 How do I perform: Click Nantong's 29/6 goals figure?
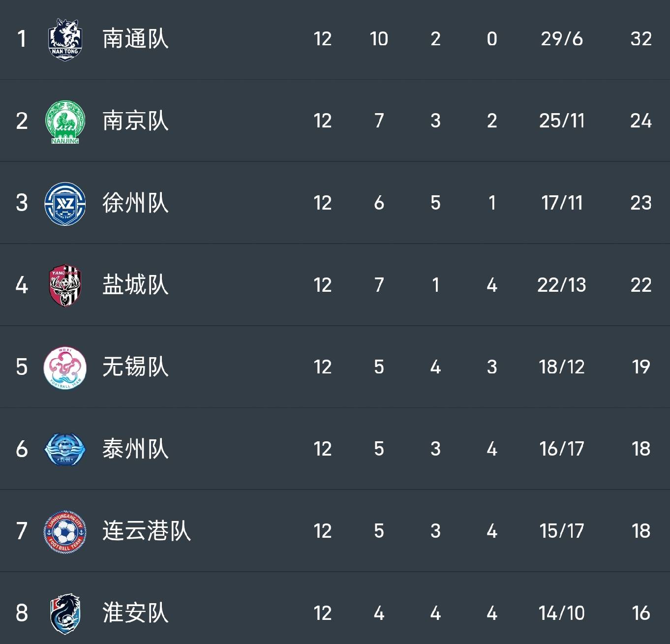tap(561, 39)
